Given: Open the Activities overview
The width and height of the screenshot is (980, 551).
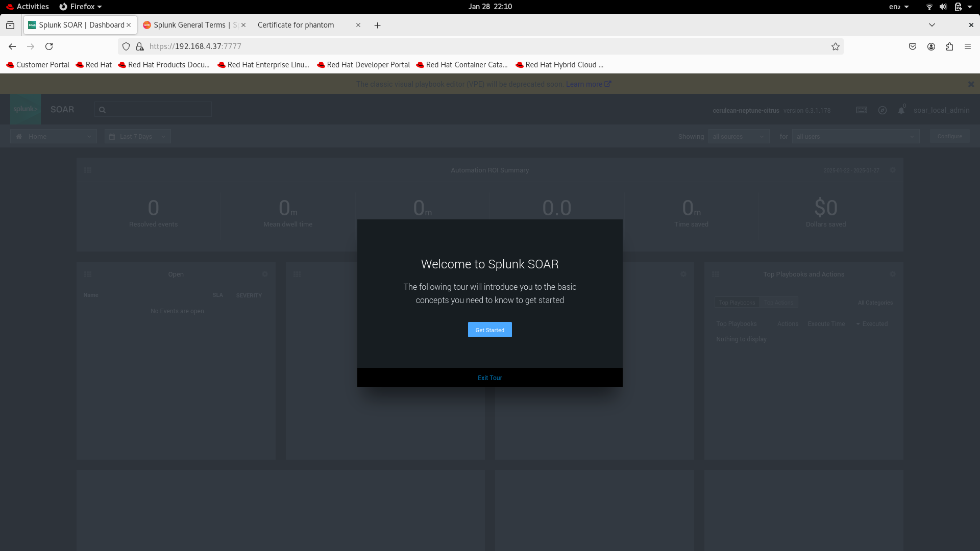Looking at the screenshot, I should pos(32,7).
